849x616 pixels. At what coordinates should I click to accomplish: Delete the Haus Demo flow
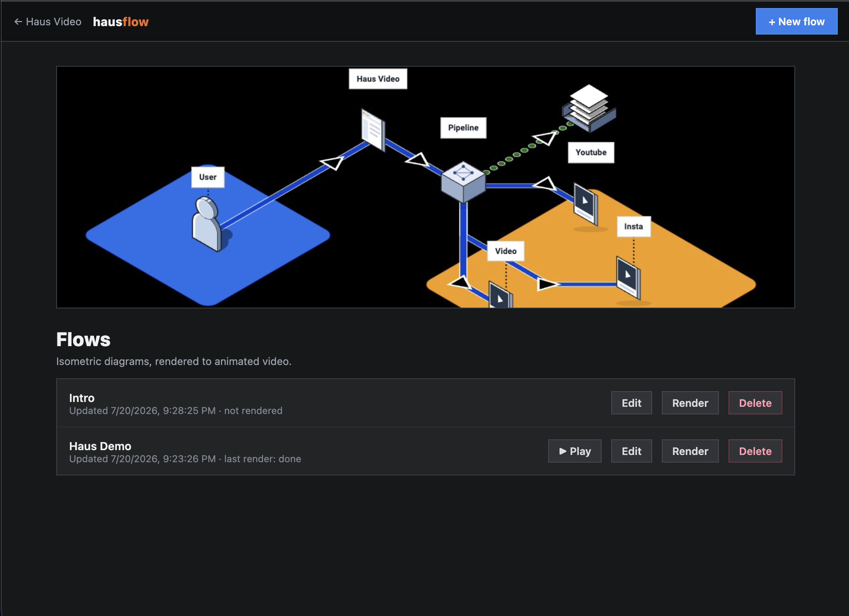point(755,451)
